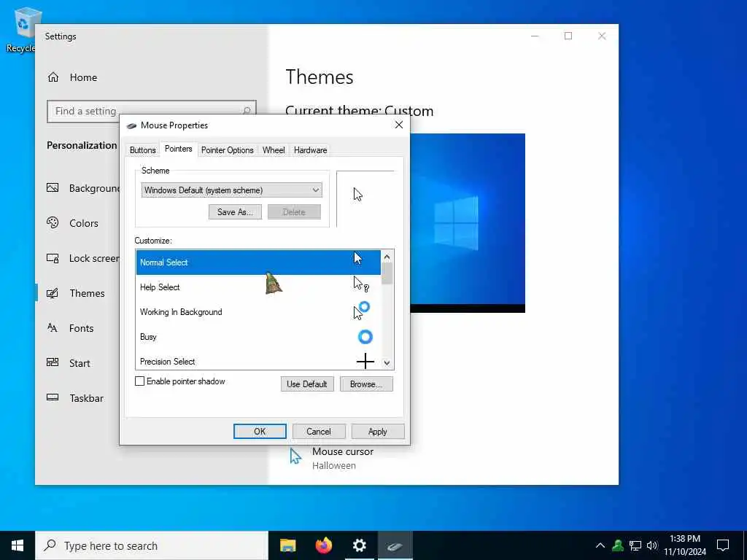Select Help Select pointer row
The width and height of the screenshot is (747, 560).
[x=258, y=287]
